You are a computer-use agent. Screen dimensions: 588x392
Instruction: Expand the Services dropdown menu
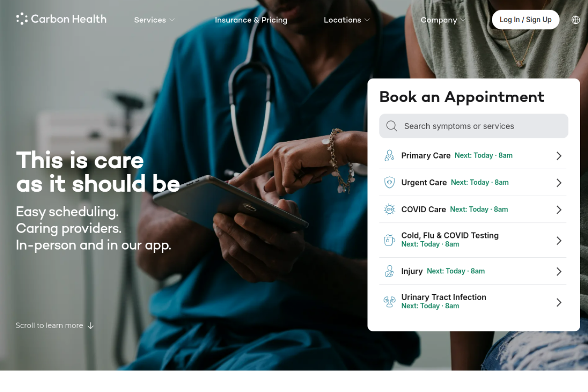(x=154, y=20)
